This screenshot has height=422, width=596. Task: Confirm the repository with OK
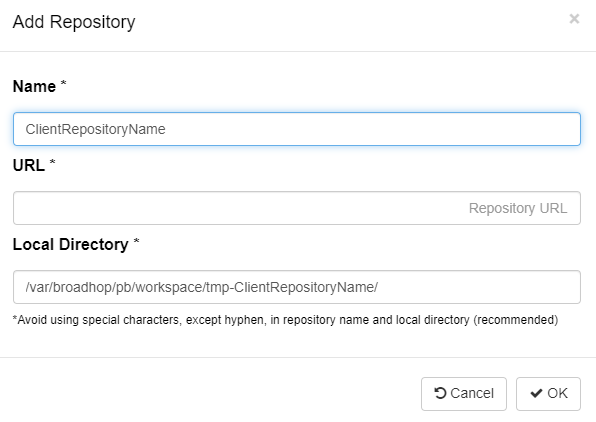(548, 393)
